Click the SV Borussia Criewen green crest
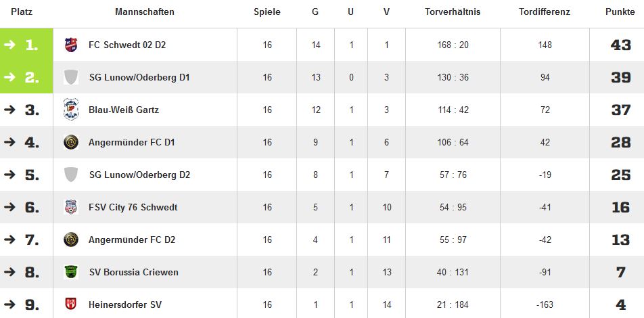 (71, 272)
